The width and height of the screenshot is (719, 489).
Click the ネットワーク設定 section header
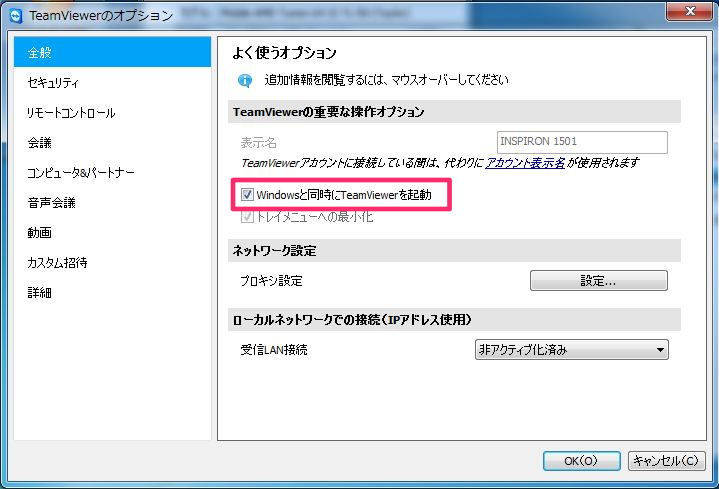pos(454,250)
